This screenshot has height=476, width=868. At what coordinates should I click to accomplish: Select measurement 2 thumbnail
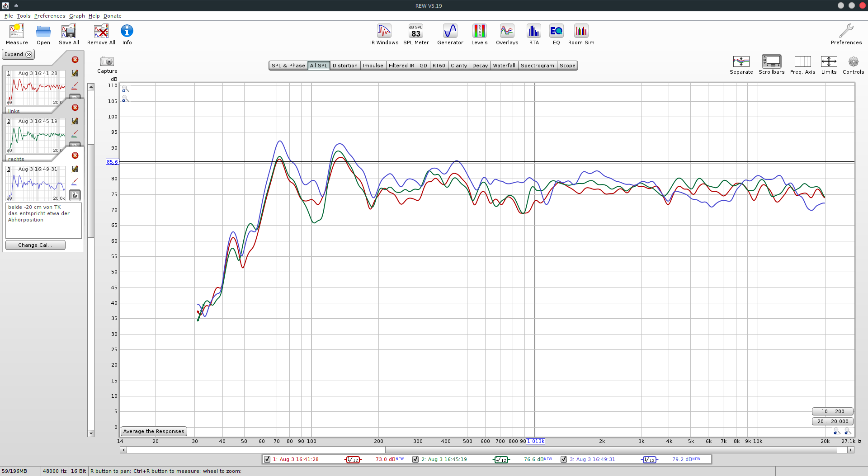[x=36, y=135]
